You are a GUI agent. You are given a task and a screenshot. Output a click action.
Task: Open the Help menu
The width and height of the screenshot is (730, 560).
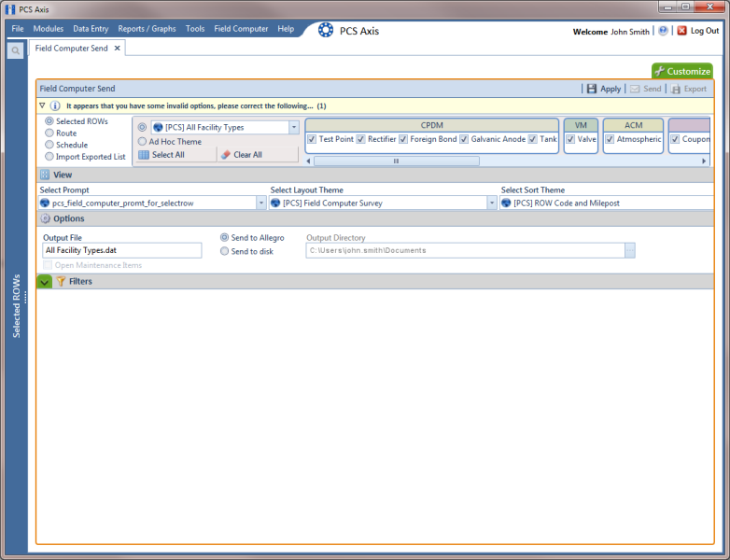(x=286, y=29)
